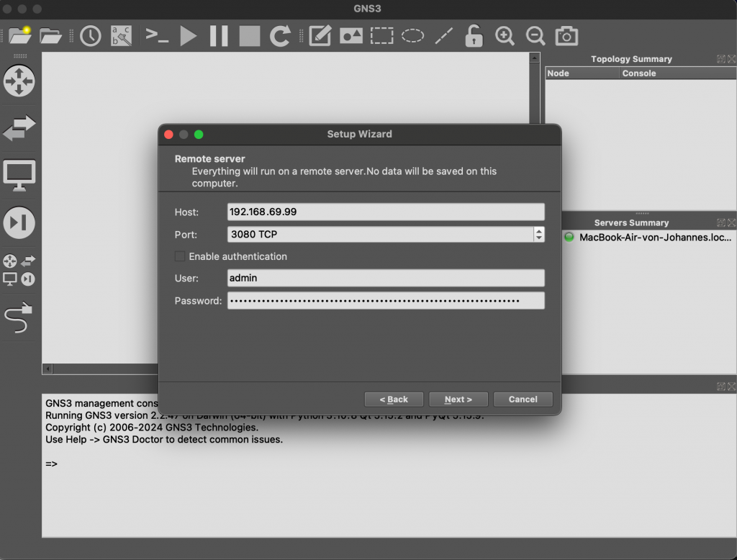
Task: Sort by the Node column header
Action: [582, 73]
